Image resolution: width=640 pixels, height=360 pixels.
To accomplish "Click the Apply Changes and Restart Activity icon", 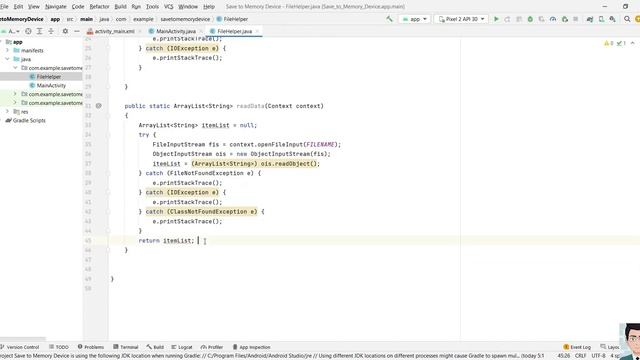I will coord(507,19).
